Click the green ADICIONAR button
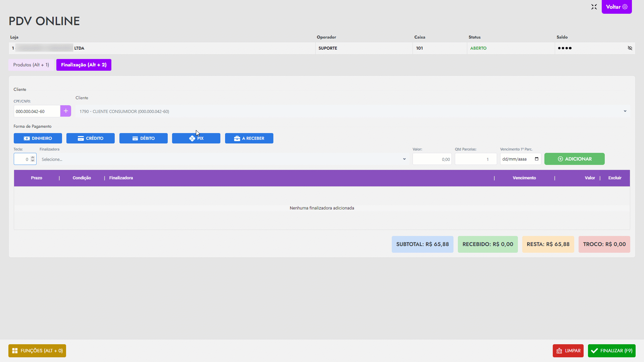644x362 pixels. tap(574, 159)
